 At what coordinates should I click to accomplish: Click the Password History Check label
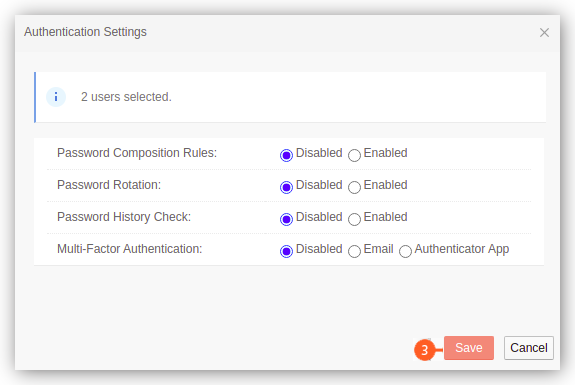tap(124, 217)
